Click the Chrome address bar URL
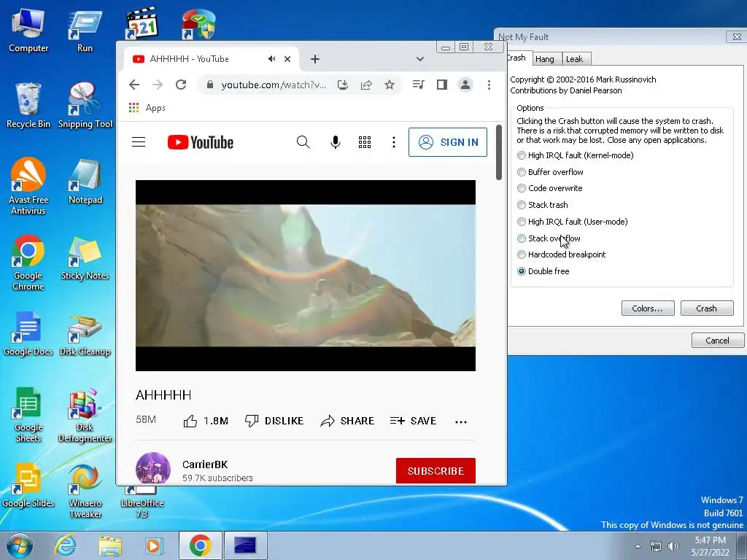The height and width of the screenshot is (560, 747). (x=274, y=85)
